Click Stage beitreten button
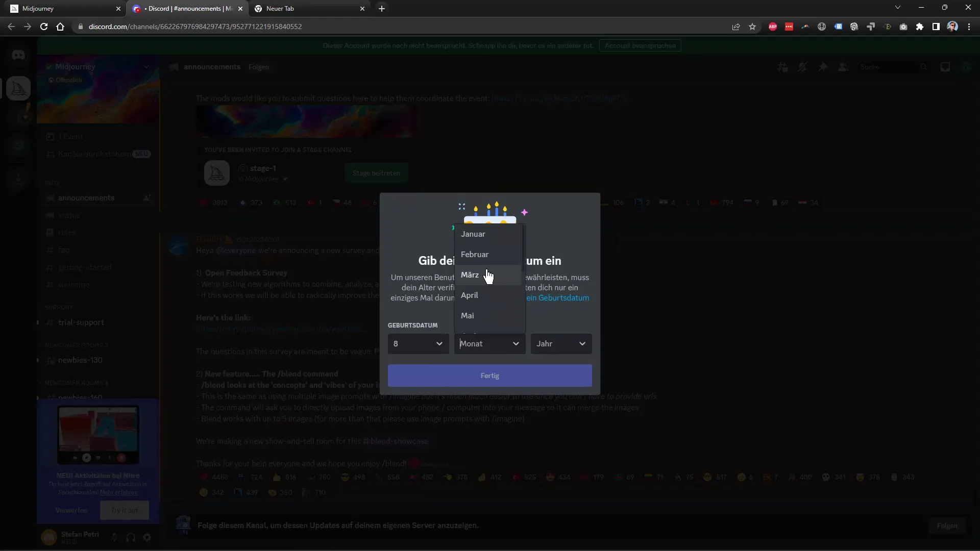 [376, 173]
